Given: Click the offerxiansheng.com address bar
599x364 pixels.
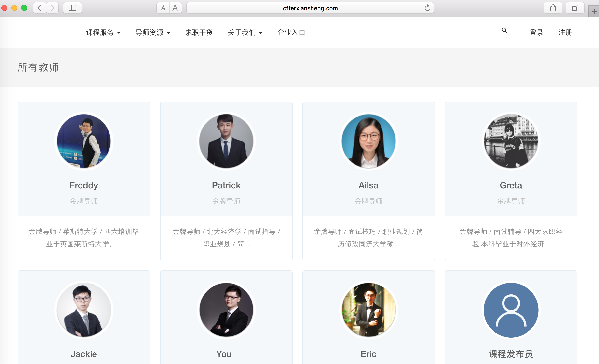Looking at the screenshot, I should tap(310, 8).
